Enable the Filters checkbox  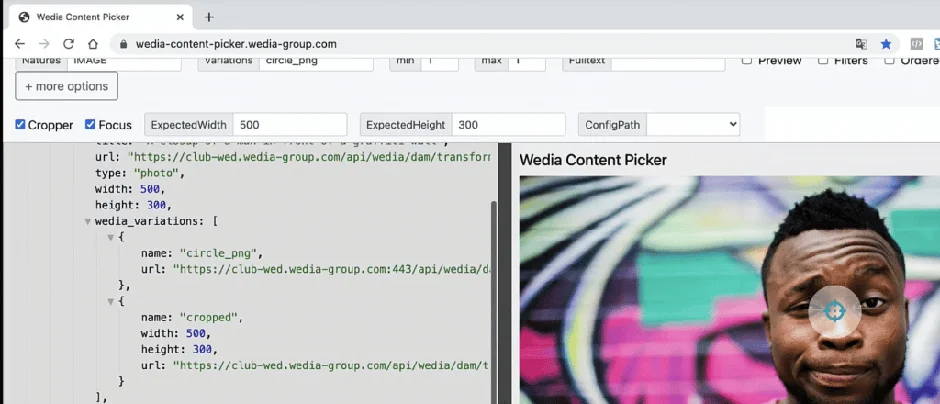pos(823,60)
